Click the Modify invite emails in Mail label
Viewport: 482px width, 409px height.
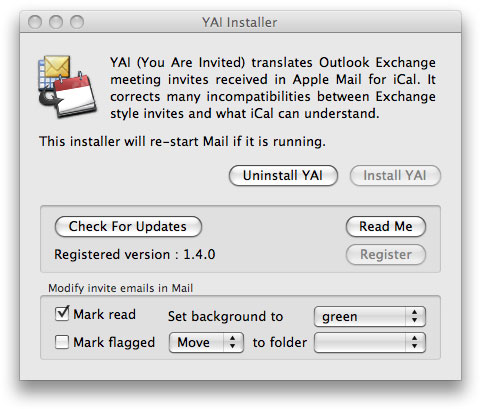(x=120, y=288)
